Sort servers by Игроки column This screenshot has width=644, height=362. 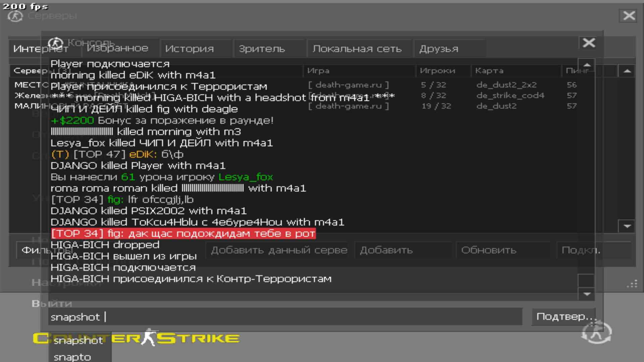tap(443, 71)
